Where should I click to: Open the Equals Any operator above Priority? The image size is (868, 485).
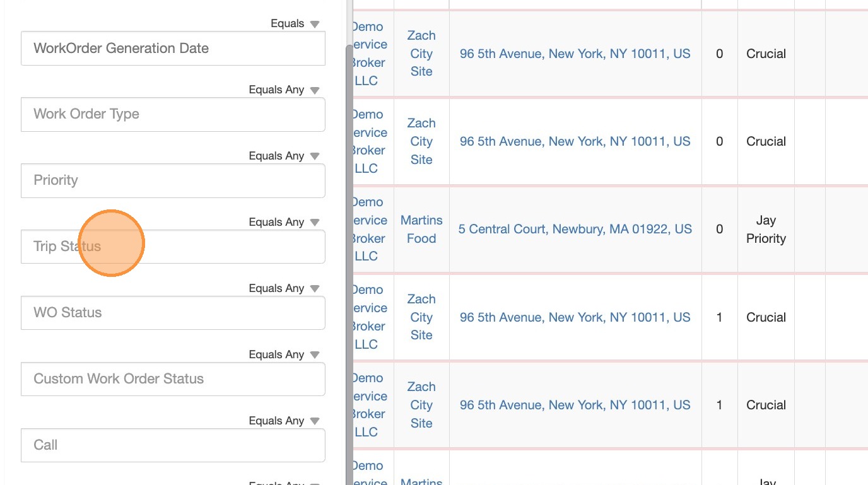[x=284, y=156]
